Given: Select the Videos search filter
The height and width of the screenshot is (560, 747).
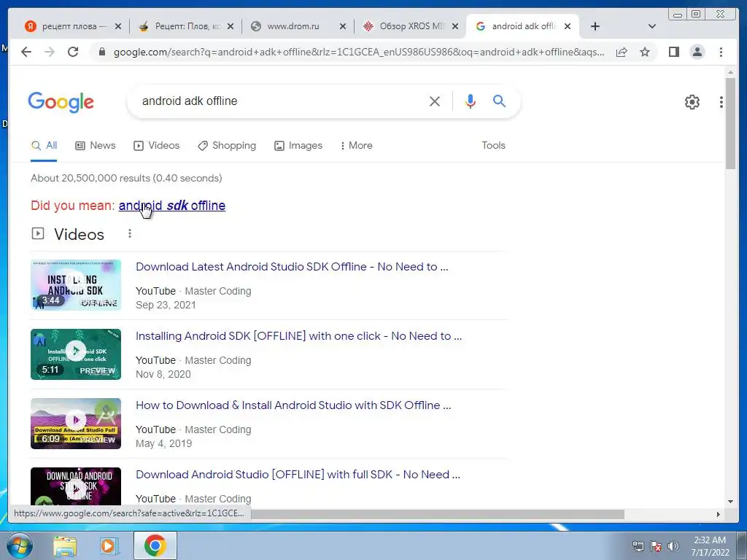Looking at the screenshot, I should 156,146.
